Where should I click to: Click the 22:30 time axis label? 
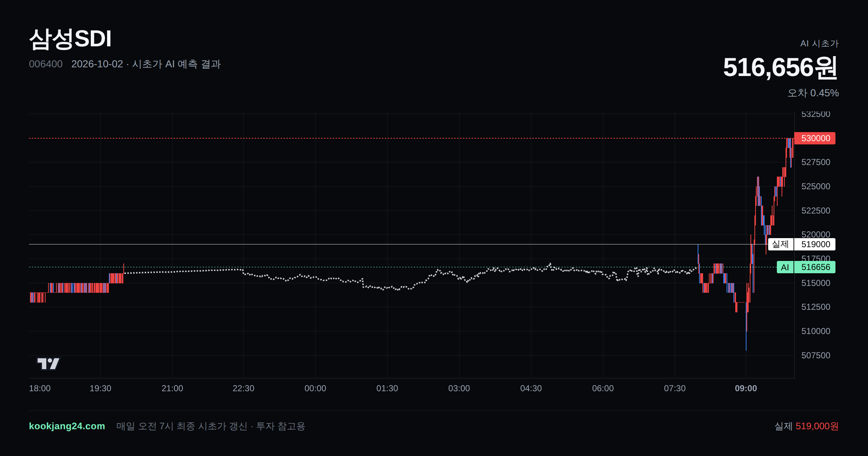[243, 388]
